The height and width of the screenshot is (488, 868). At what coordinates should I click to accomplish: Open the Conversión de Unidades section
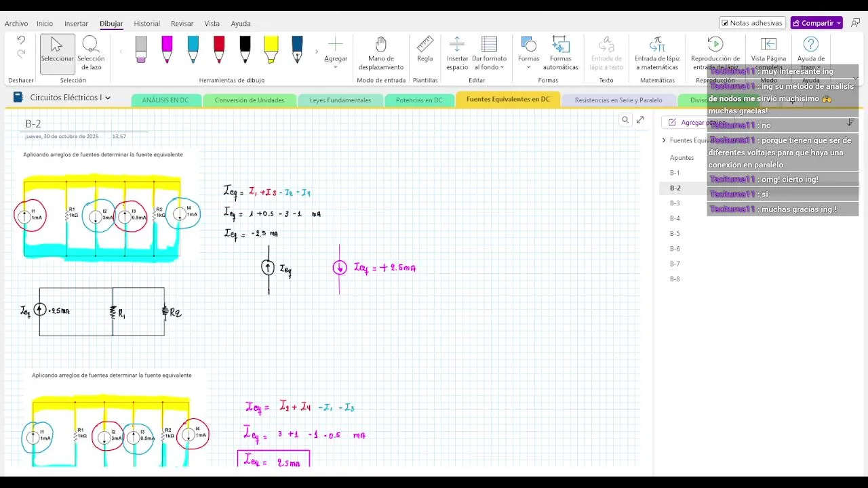pos(250,100)
